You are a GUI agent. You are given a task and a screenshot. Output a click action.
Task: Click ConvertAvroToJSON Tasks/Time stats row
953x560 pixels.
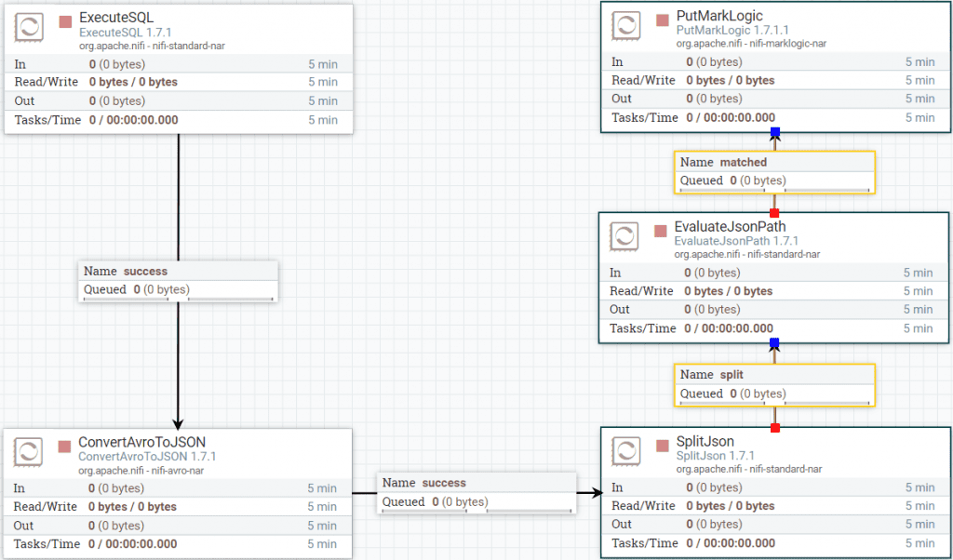point(177,544)
